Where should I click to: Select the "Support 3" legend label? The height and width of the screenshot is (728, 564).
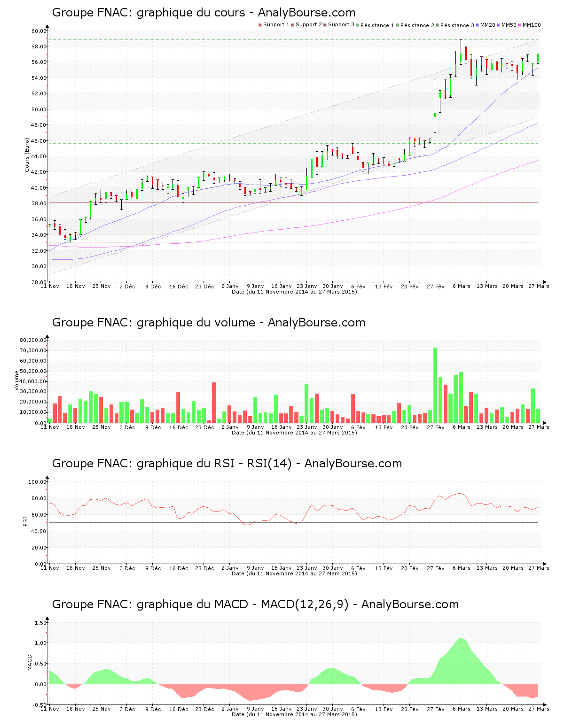point(341,25)
